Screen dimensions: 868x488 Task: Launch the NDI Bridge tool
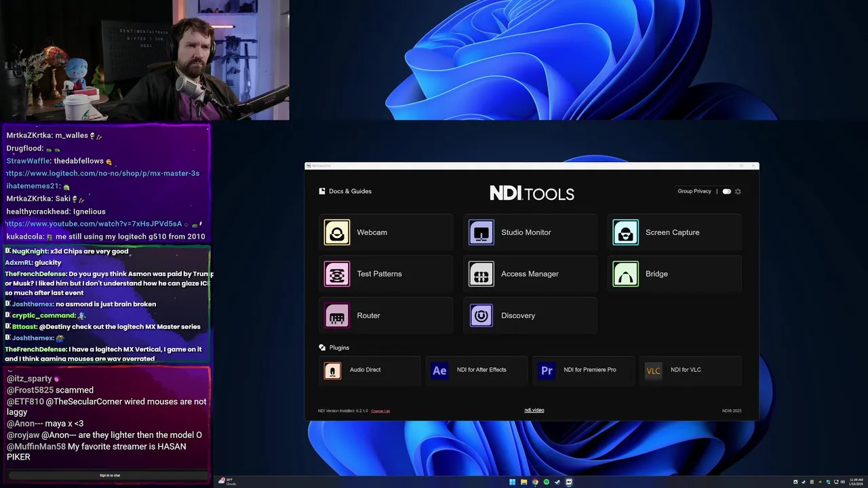674,274
